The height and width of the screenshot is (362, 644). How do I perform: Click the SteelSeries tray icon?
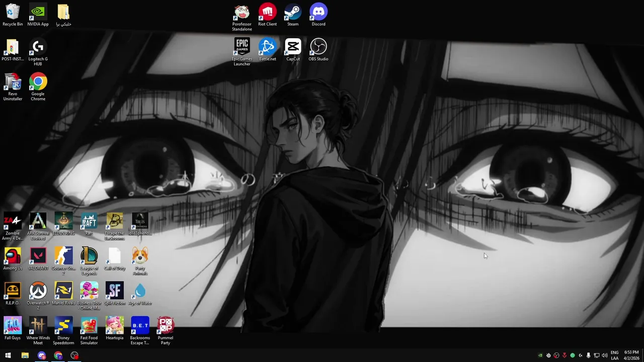pos(548,355)
